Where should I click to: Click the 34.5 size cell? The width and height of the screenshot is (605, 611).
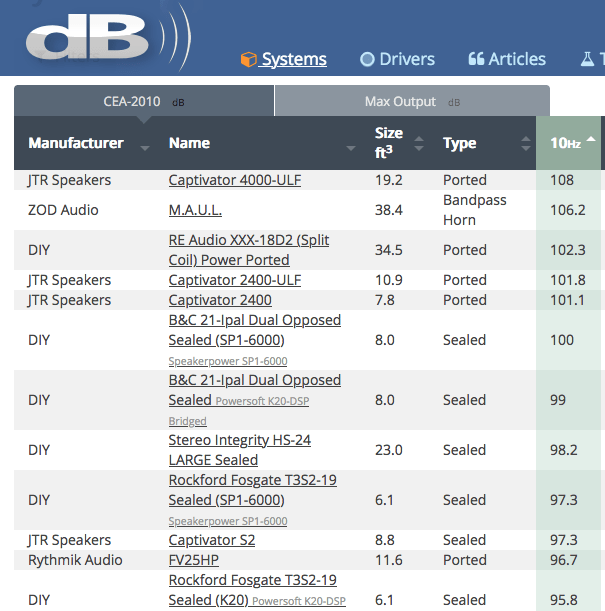pos(388,250)
